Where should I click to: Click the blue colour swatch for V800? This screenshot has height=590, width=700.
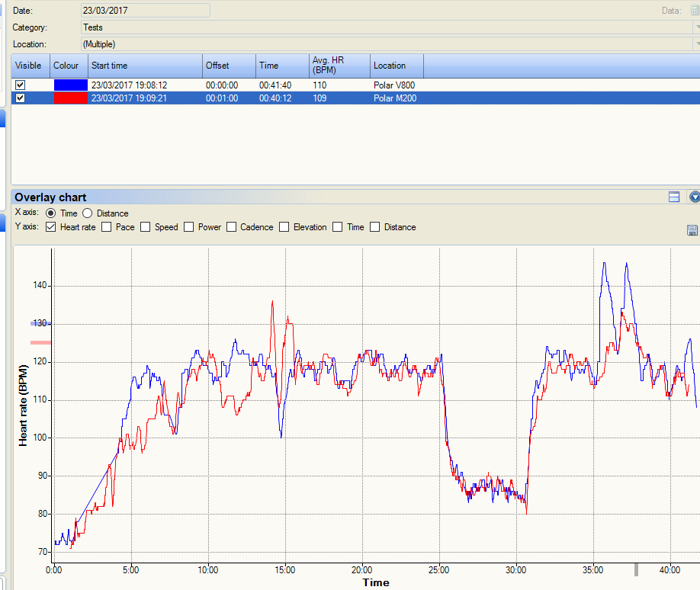click(70, 85)
